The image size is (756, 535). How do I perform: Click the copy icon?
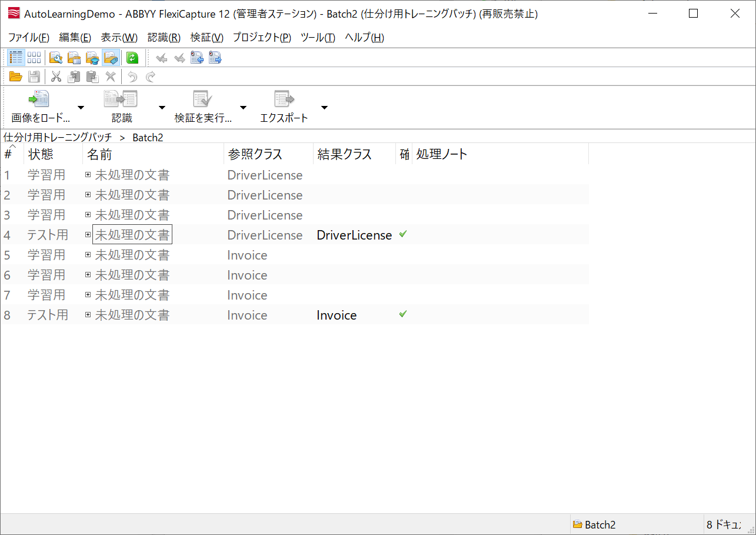coord(74,77)
